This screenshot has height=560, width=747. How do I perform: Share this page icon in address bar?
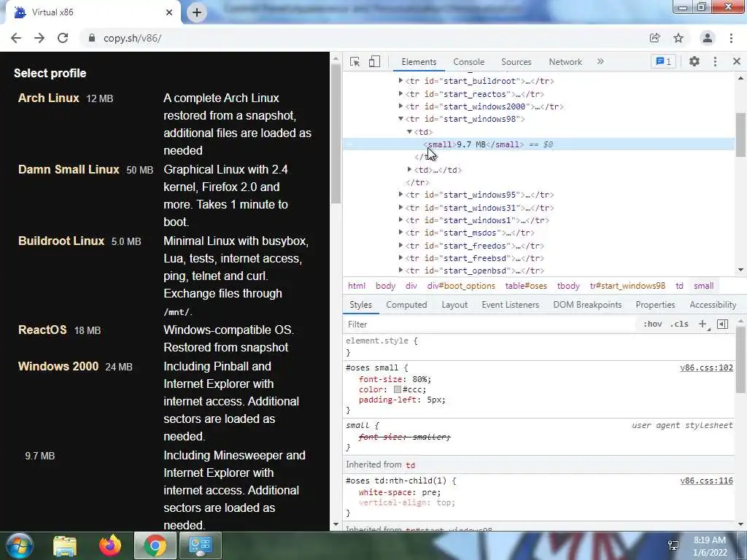pyautogui.click(x=655, y=38)
